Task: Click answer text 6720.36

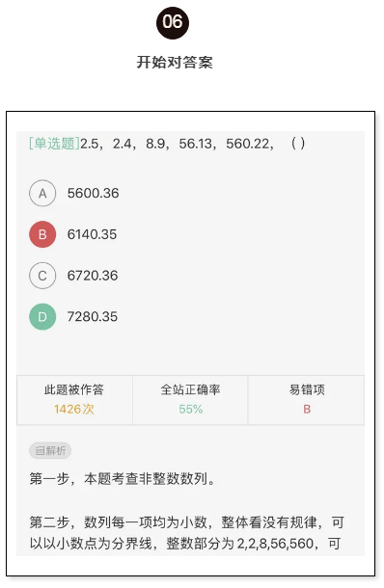Action: point(93,276)
